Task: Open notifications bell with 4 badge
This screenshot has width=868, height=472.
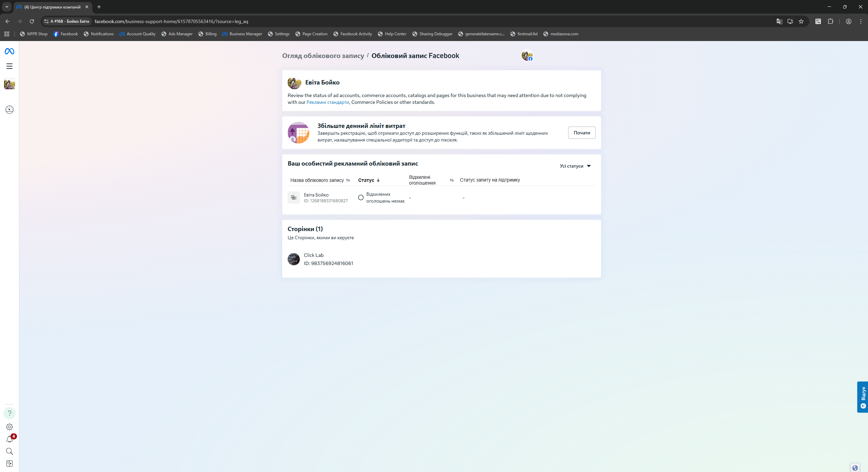Action: (9, 439)
